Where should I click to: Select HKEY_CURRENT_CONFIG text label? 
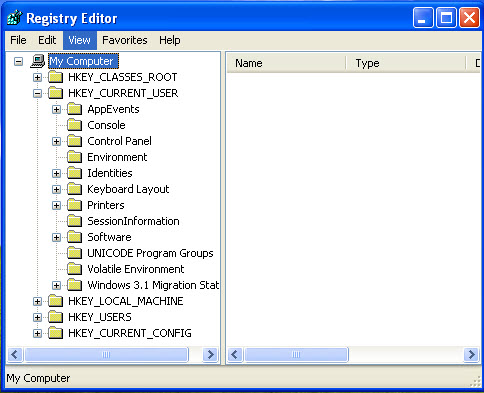point(130,333)
